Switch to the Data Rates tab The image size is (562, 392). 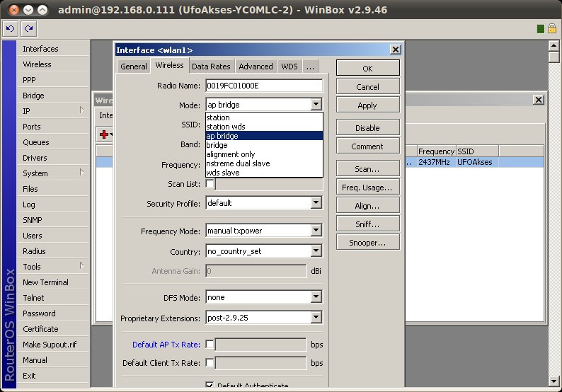coord(211,67)
